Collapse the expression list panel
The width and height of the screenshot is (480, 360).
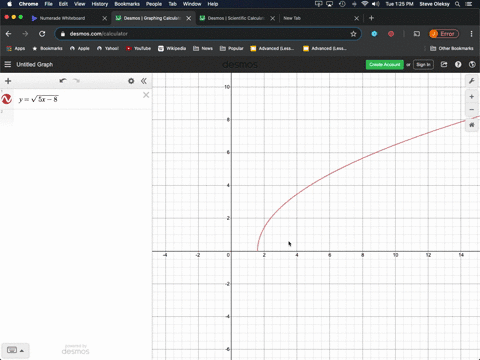click(x=144, y=81)
